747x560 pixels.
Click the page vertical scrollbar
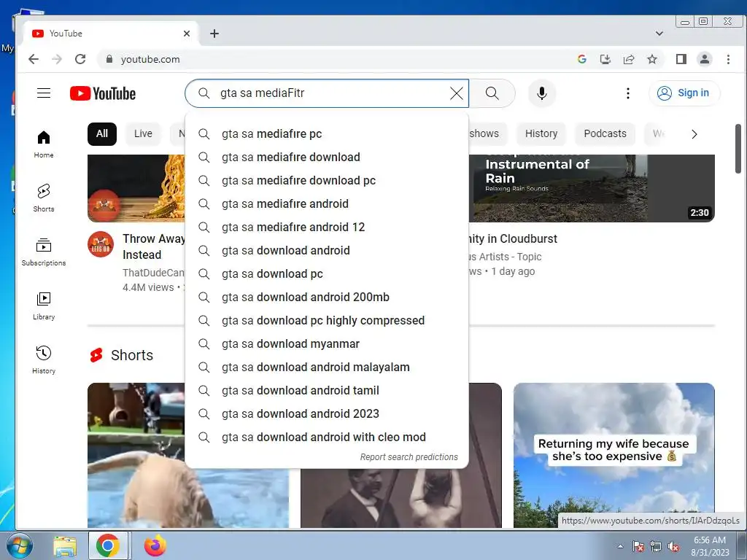click(738, 149)
